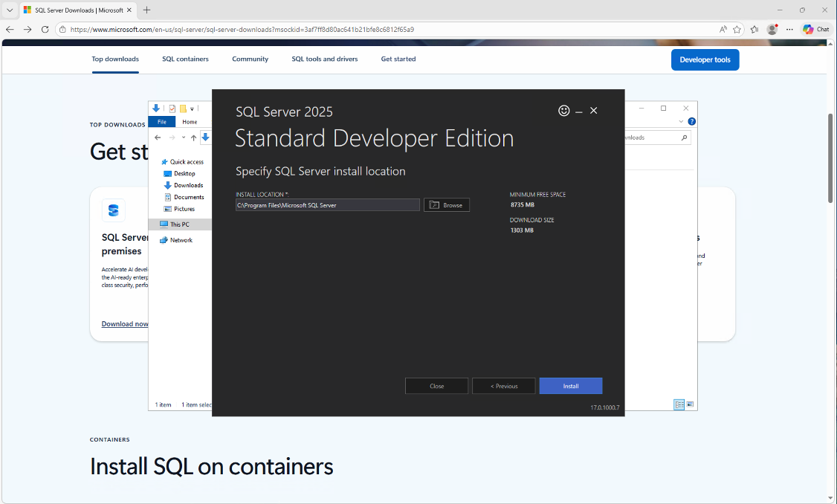Switch Explorer to large icons view
Screen dimensions: 837x504
[x=691, y=404]
